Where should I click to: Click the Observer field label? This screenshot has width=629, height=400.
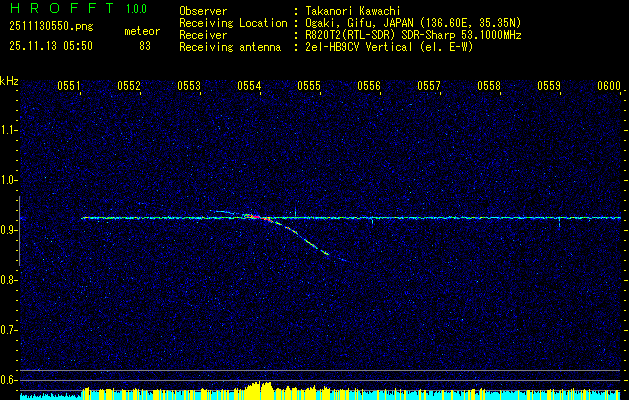pos(203,11)
